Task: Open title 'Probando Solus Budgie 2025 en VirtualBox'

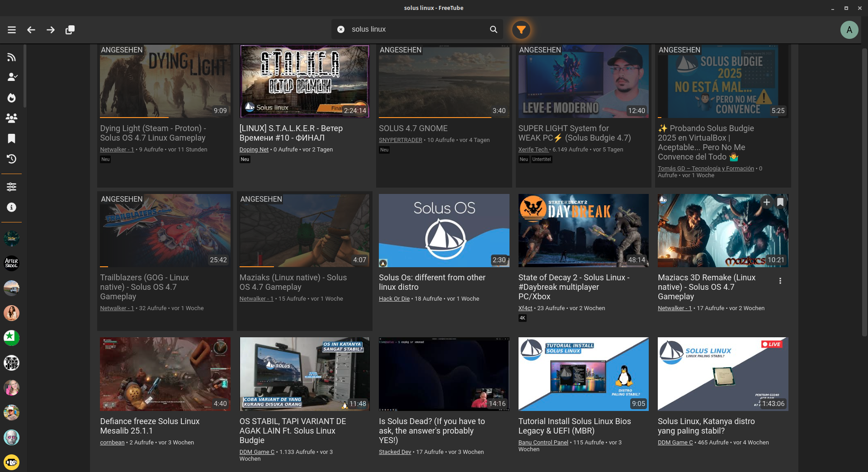Action: pyautogui.click(x=706, y=142)
